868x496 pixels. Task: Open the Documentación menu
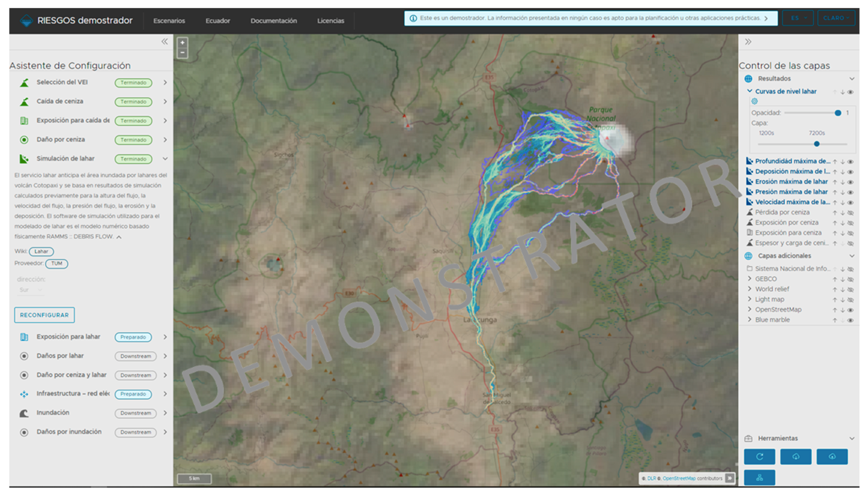pyautogui.click(x=273, y=21)
